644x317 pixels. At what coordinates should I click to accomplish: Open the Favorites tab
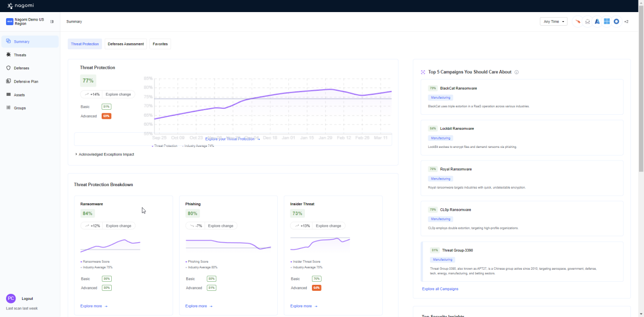pos(160,44)
